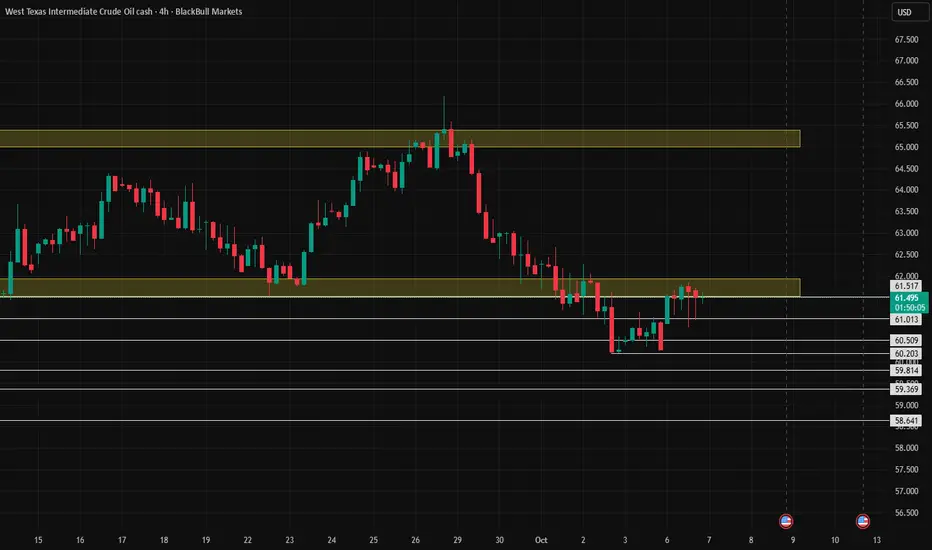
Task: Click the 61.013 price label
Action: point(906,319)
